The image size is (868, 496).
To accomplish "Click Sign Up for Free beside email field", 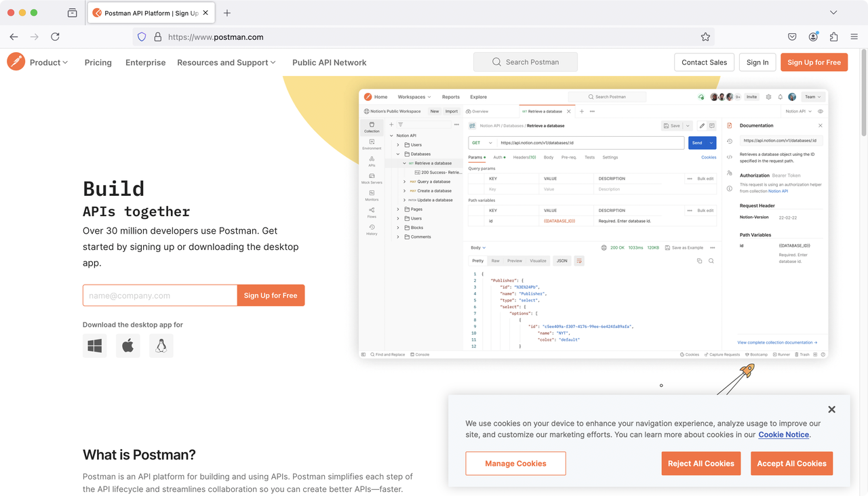I will point(271,295).
